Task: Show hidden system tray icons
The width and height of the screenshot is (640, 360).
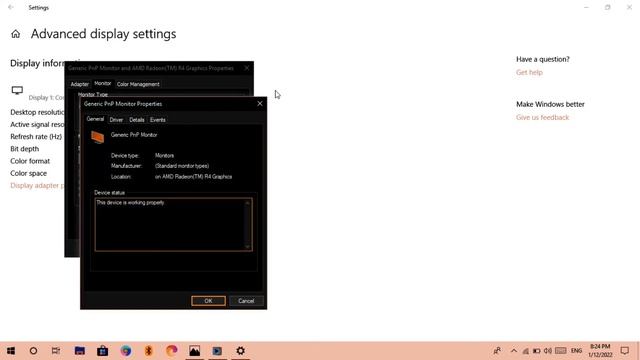Action: [x=514, y=351]
